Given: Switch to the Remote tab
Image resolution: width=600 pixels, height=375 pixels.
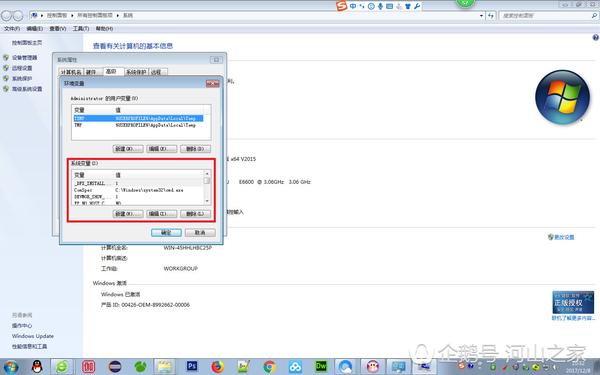Looking at the screenshot, I should point(157,72).
